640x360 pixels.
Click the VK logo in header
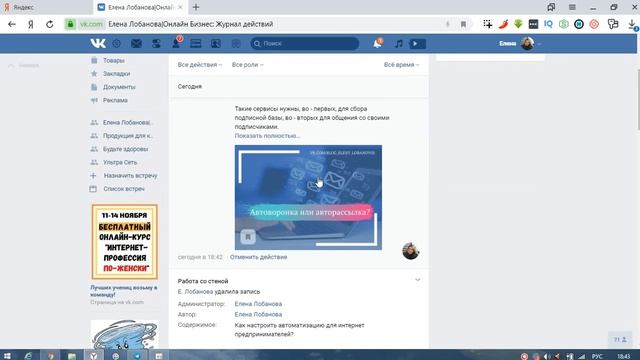click(x=98, y=43)
